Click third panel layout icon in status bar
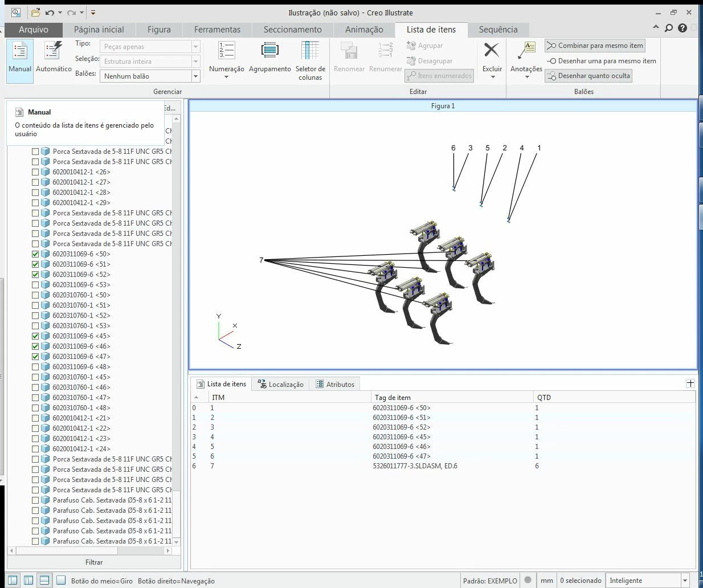The image size is (703, 588). [x=44, y=581]
